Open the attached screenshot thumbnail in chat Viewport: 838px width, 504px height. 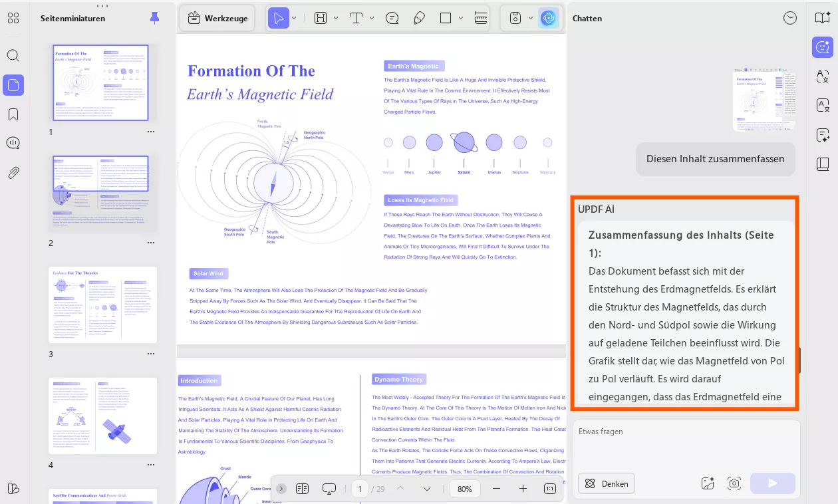click(764, 98)
